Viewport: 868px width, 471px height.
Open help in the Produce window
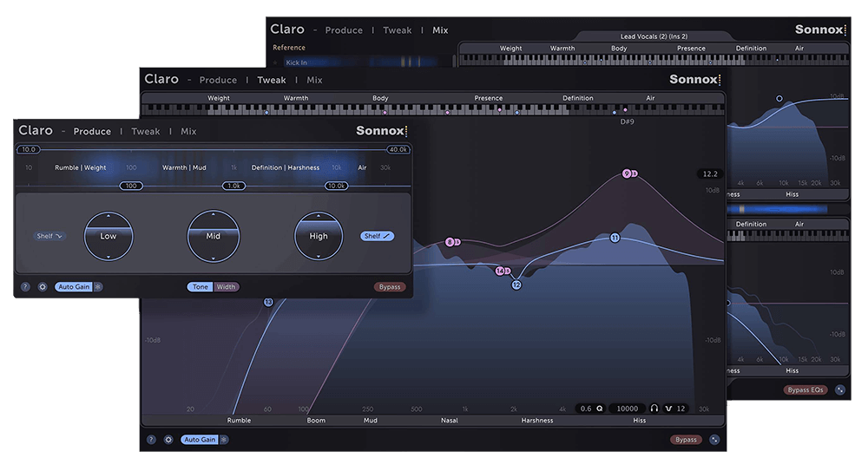tap(25, 287)
